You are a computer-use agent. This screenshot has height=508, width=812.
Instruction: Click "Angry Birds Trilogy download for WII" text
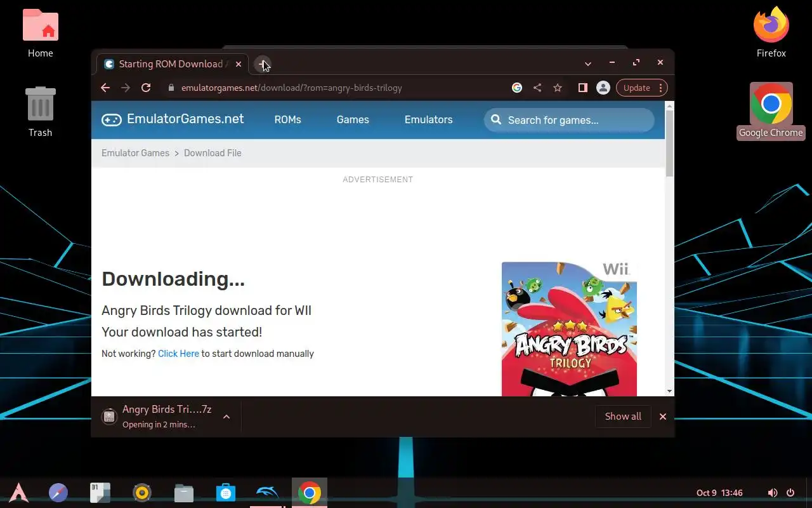click(x=206, y=311)
